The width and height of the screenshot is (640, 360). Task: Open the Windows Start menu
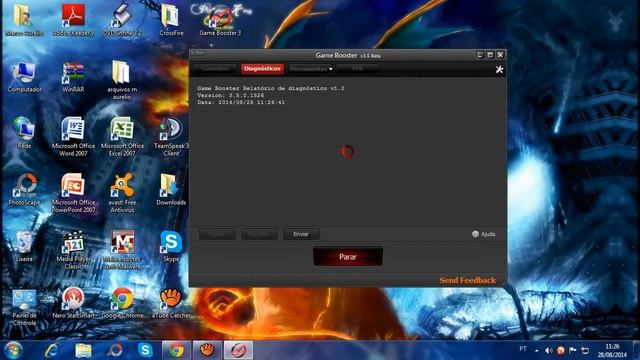[x=13, y=350]
